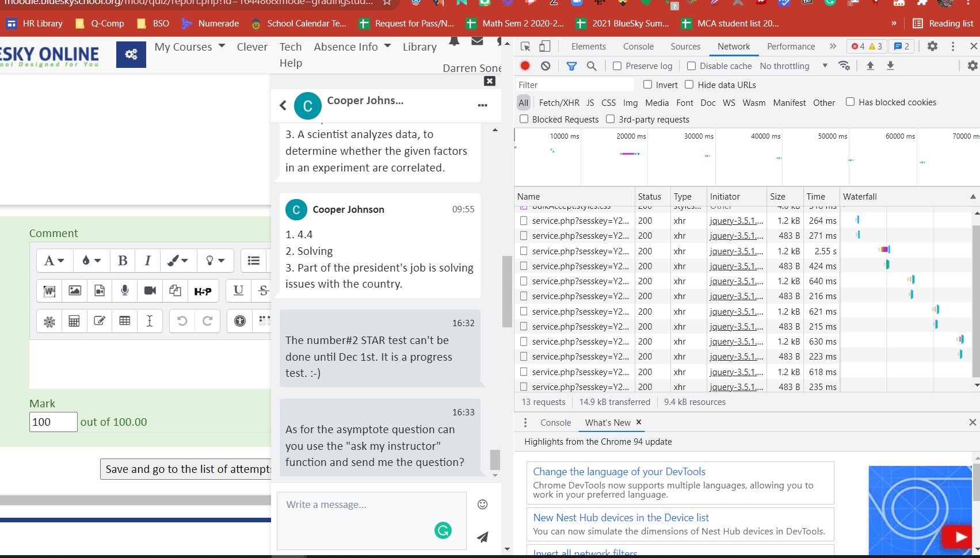The width and height of the screenshot is (980, 558).
Task: Expand bookmarks overflow chevron
Action: (894, 24)
